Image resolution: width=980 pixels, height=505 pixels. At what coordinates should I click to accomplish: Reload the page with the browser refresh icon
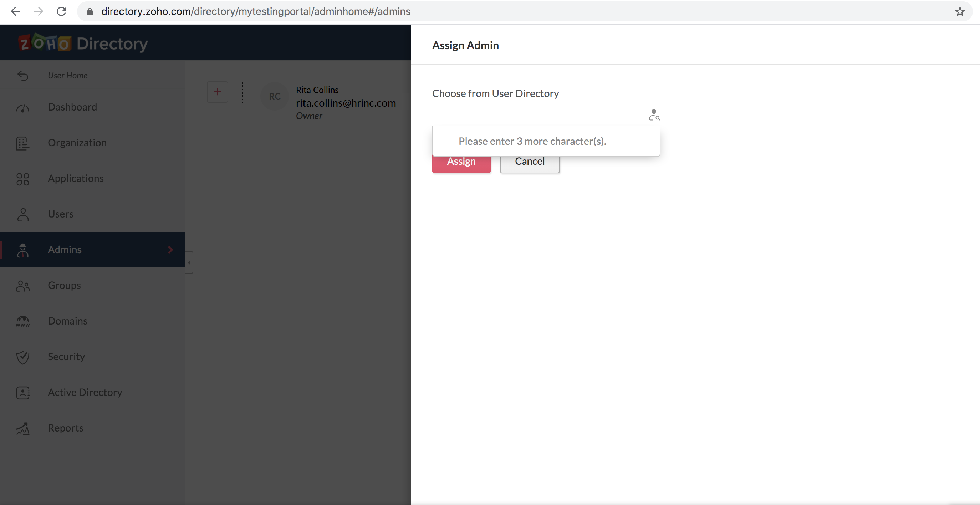[x=62, y=11]
